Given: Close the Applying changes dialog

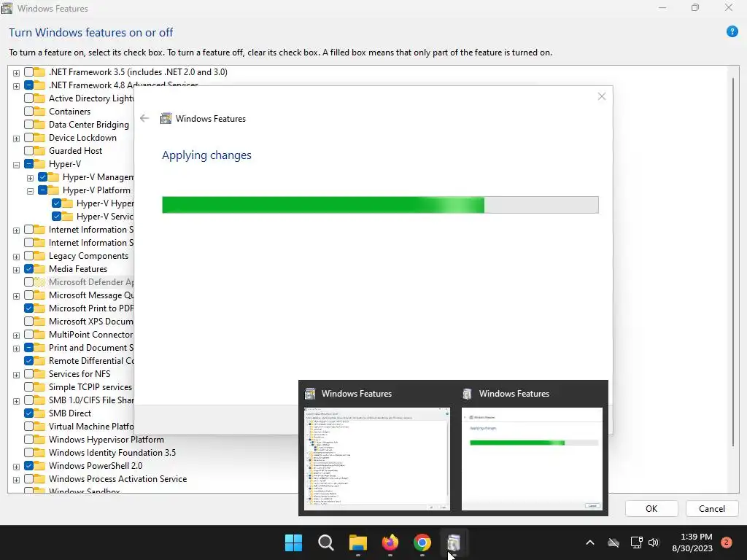Looking at the screenshot, I should point(602,96).
